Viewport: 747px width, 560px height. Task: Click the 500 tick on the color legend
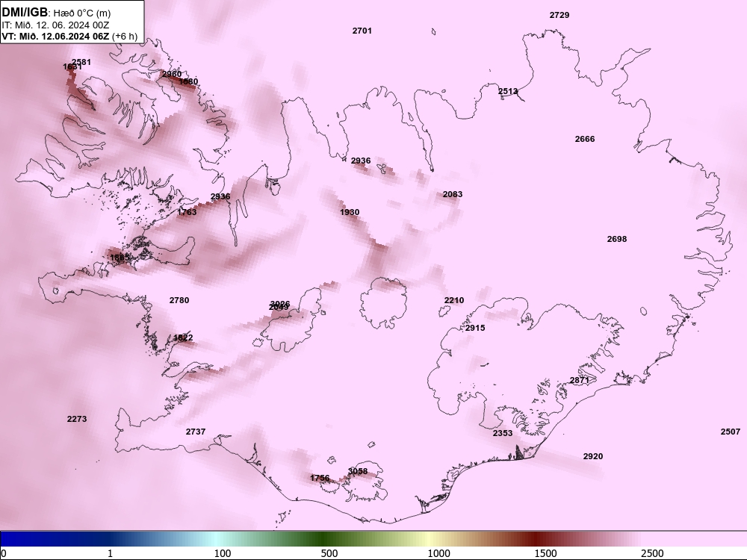point(329,553)
